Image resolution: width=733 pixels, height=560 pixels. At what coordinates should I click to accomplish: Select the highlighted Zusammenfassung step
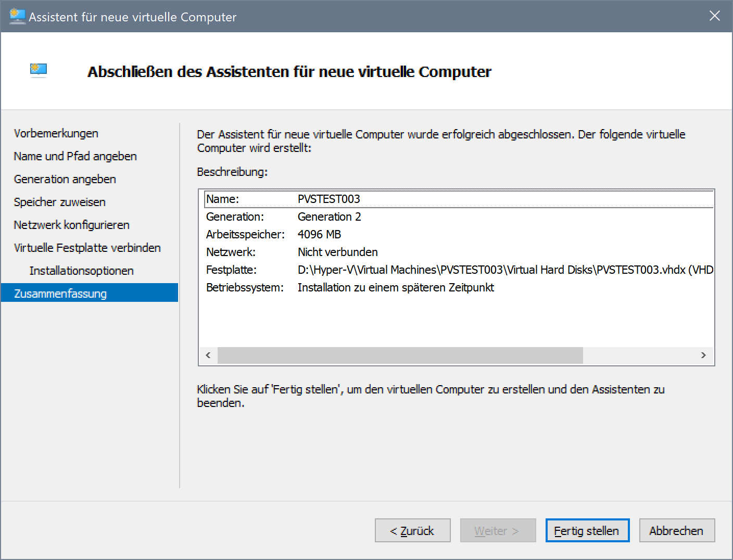tap(60, 294)
